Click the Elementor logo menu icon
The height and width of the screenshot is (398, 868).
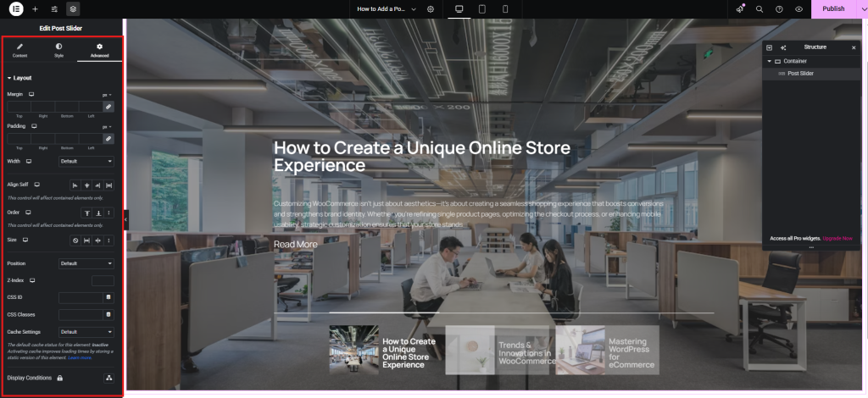coord(14,8)
